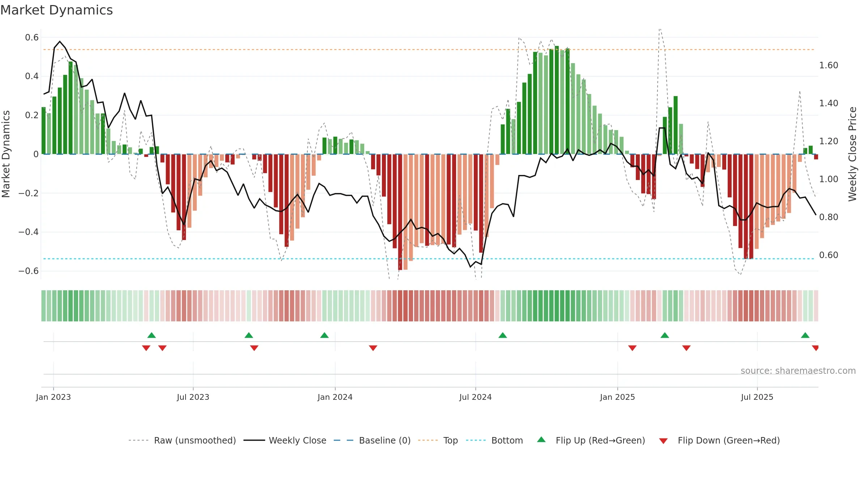Toggle Flip Down (Green→Red) legend entry
Image resolution: width=868 pixels, height=488 pixels.
point(719,440)
